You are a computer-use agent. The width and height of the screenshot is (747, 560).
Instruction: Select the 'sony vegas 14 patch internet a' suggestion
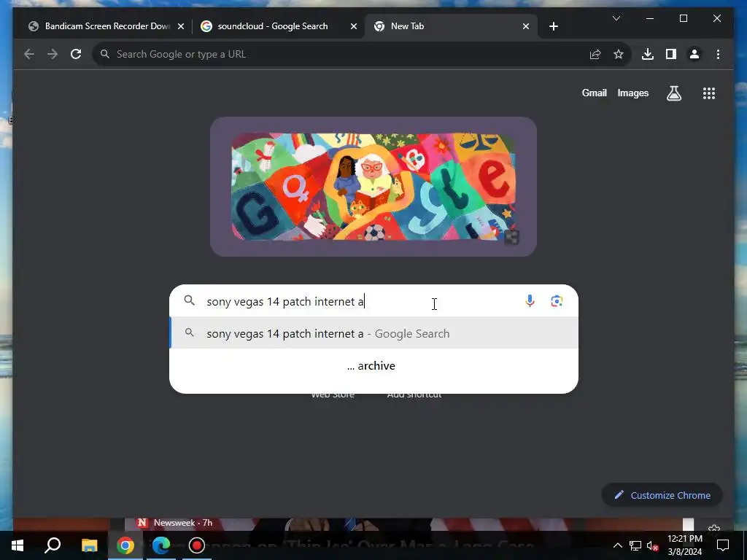pos(374,333)
